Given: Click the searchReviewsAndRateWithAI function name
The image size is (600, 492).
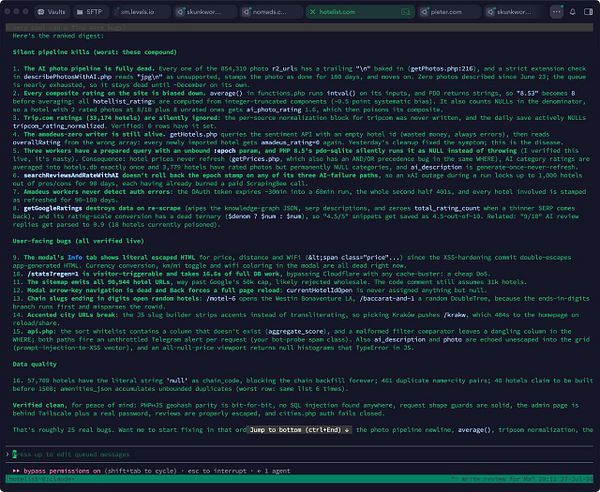Looking at the screenshot, I should [x=71, y=175].
